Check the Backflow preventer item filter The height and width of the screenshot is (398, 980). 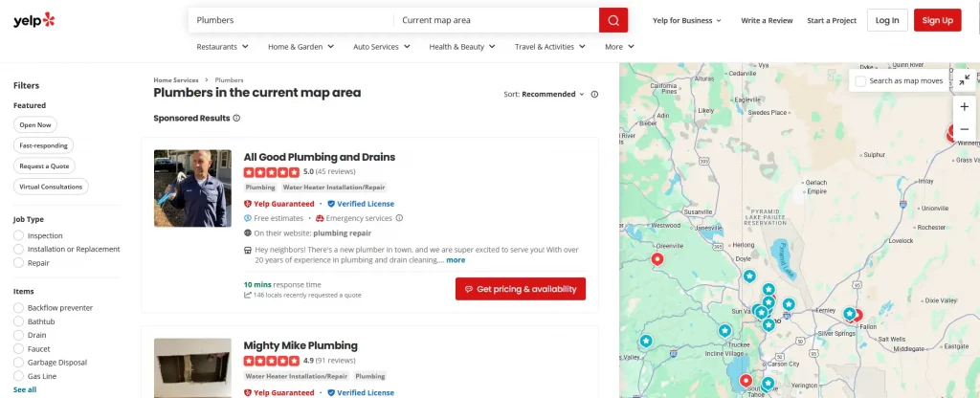tap(19, 308)
